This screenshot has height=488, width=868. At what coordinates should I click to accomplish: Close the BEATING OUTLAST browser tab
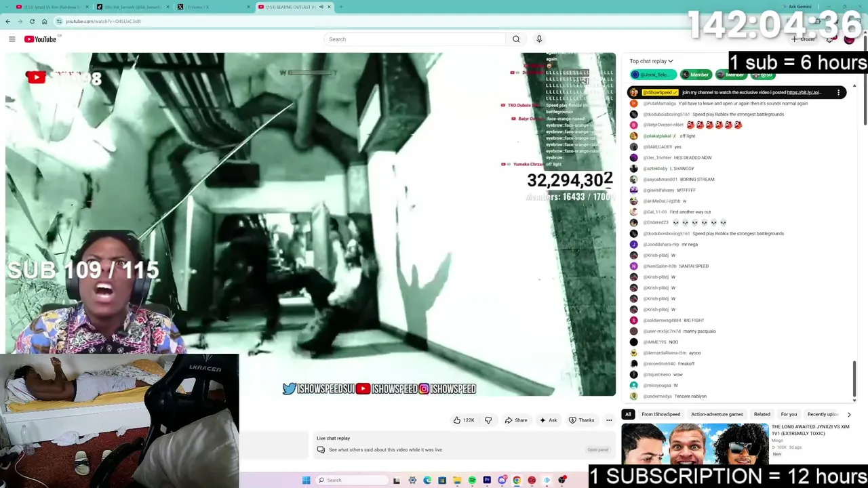[330, 7]
